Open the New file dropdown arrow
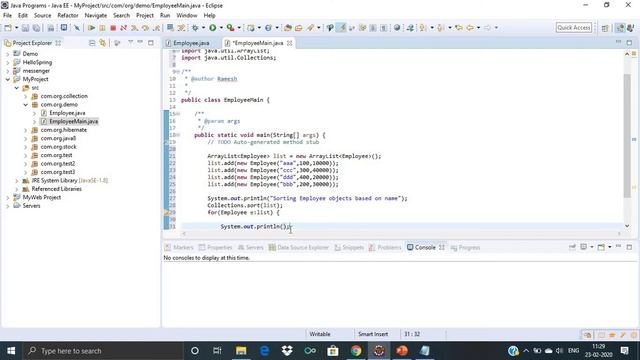Screen dimensions: 640x360 pos(16,28)
